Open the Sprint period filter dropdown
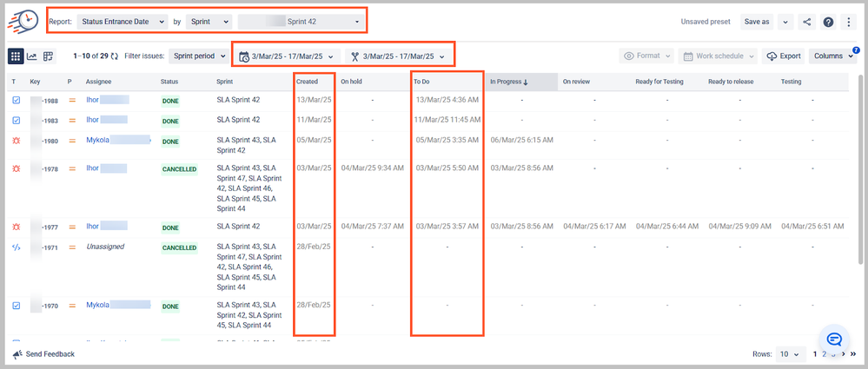868x369 pixels. tap(199, 56)
